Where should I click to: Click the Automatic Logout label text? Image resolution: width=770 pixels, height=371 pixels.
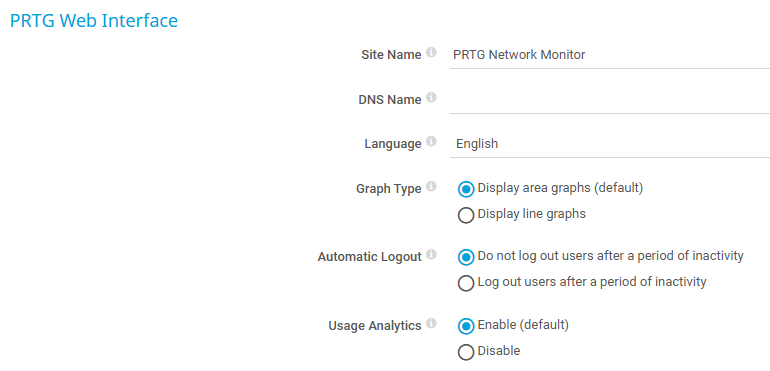point(369,257)
